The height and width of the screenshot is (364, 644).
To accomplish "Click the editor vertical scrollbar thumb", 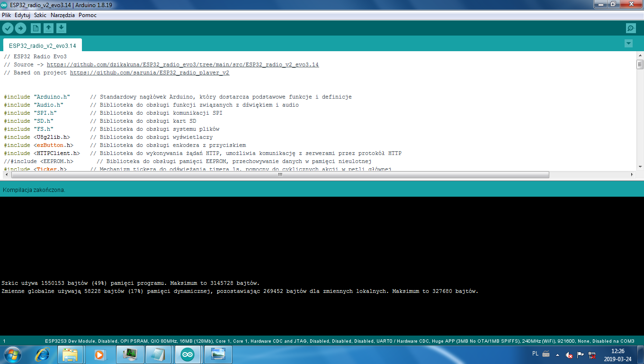I will 640,64.
